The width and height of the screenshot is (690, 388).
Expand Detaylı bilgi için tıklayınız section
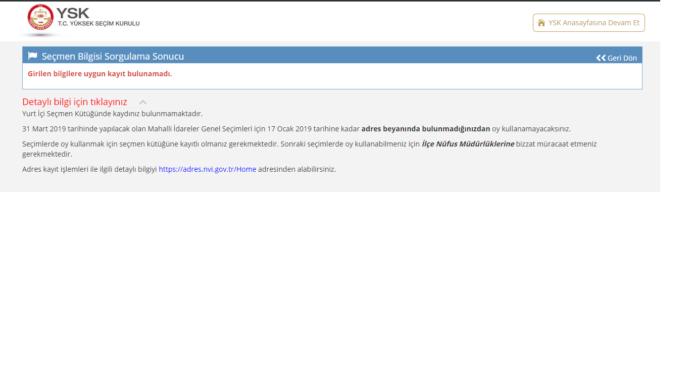[74, 102]
